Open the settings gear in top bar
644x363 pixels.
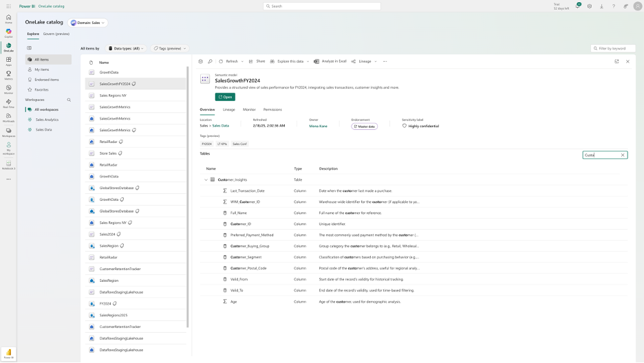[x=590, y=6]
